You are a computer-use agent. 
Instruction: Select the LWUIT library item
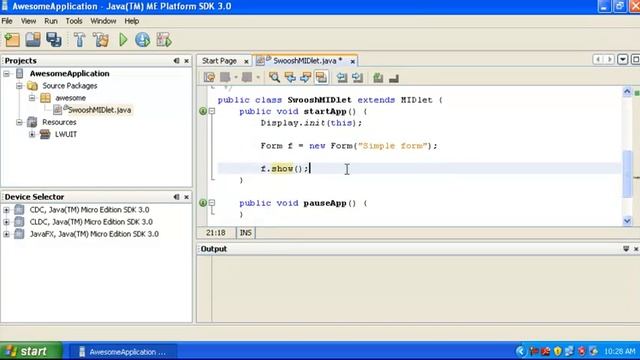pyautogui.click(x=66, y=134)
